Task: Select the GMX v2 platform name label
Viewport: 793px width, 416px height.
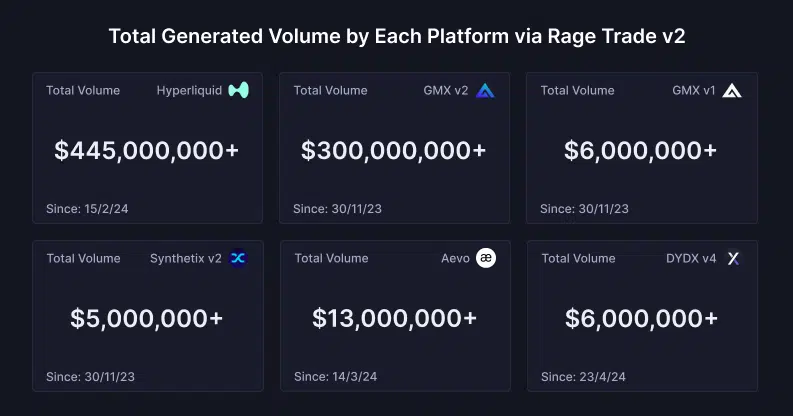Action: 446,90
